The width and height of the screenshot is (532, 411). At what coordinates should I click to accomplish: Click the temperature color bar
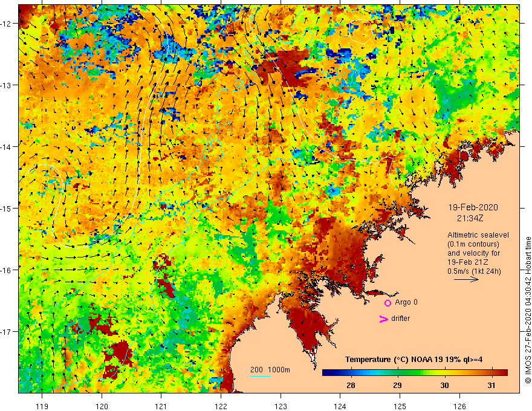pos(415,373)
